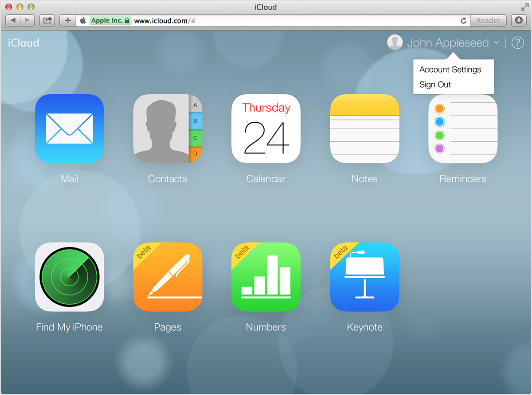Viewport: 532px width, 395px height.
Task: Launch Find My iPhone radar icon
Action: [x=70, y=277]
